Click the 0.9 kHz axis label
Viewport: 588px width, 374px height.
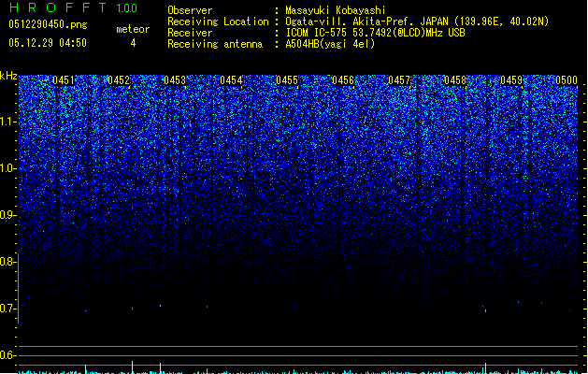pos(8,215)
